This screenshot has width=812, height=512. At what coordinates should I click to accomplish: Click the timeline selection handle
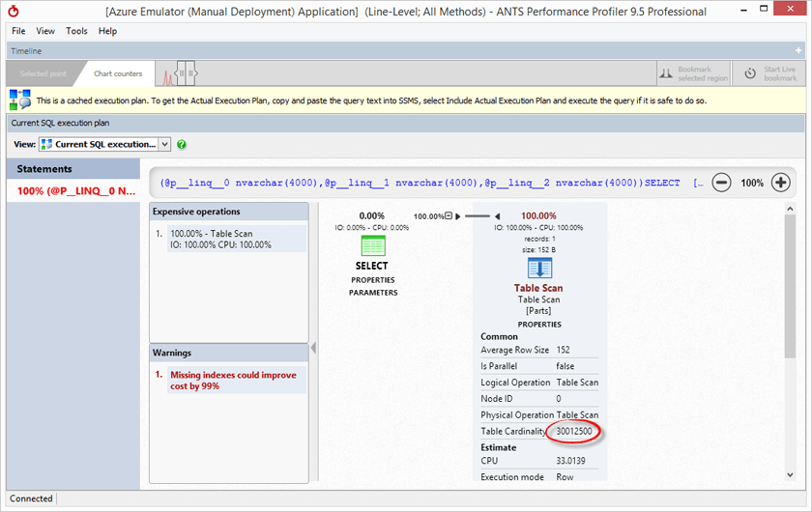pos(186,73)
